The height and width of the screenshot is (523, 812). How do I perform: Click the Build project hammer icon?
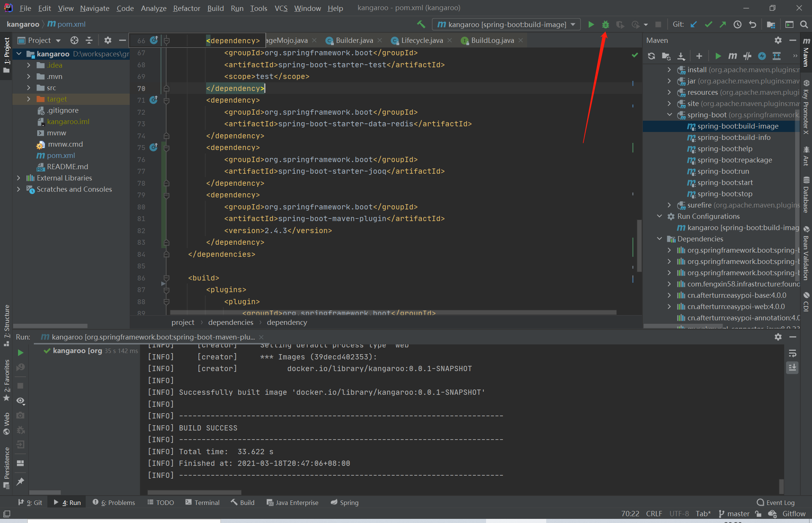tap(421, 24)
